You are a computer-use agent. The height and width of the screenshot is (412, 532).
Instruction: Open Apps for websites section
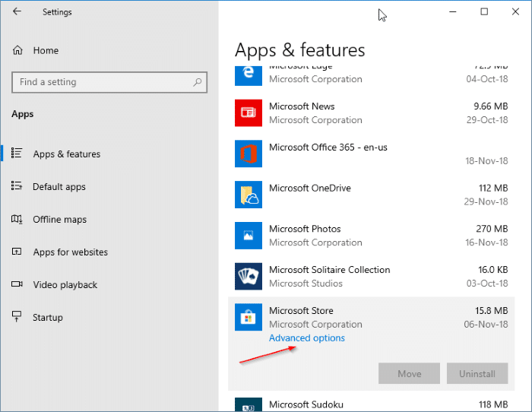[x=70, y=252]
